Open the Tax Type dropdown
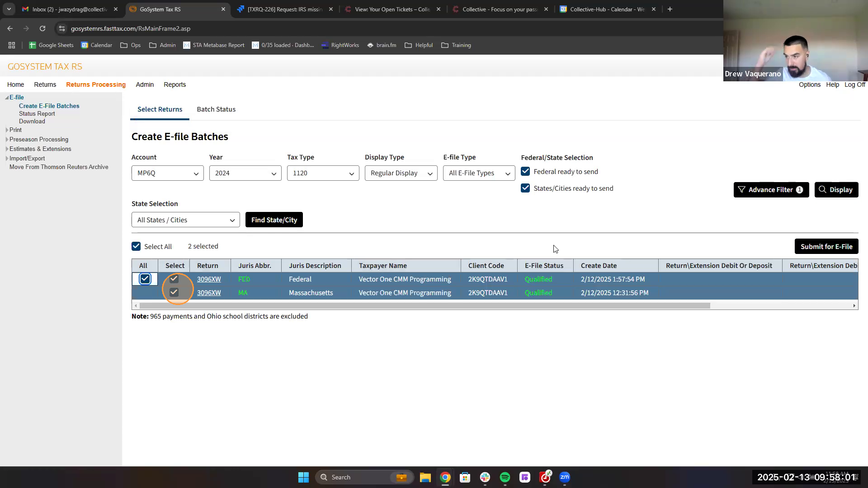This screenshot has width=868, height=488. pos(323,173)
